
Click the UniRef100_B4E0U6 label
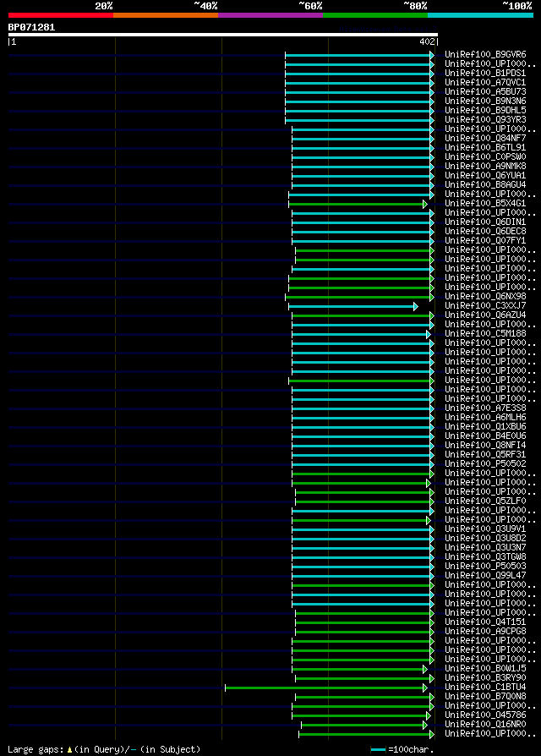[x=485, y=436]
